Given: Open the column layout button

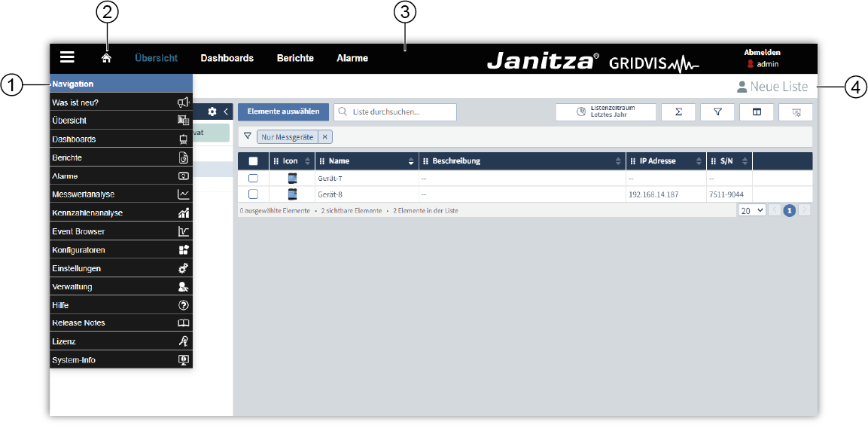Looking at the screenshot, I should pyautogui.click(x=757, y=112).
